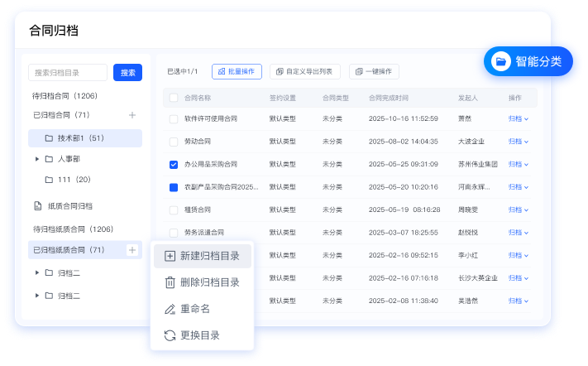The width and height of the screenshot is (588, 366).
Task: Click the 纸质合同归档 document icon
Action: pyautogui.click(x=38, y=205)
